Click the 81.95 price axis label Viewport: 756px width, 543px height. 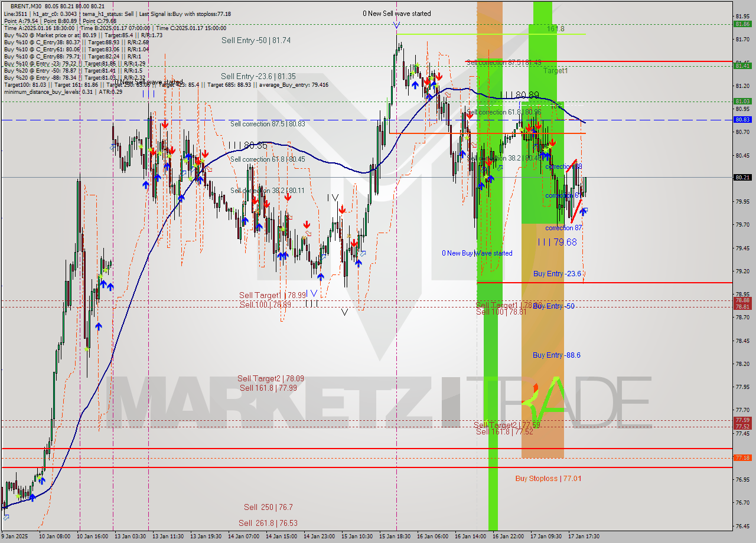[742, 17]
